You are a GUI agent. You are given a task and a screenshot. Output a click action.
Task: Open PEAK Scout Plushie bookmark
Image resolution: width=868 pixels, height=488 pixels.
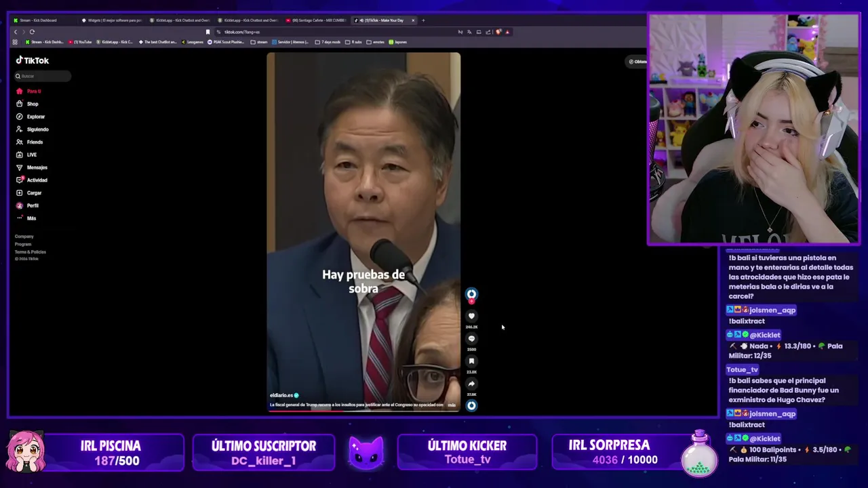[x=226, y=42]
